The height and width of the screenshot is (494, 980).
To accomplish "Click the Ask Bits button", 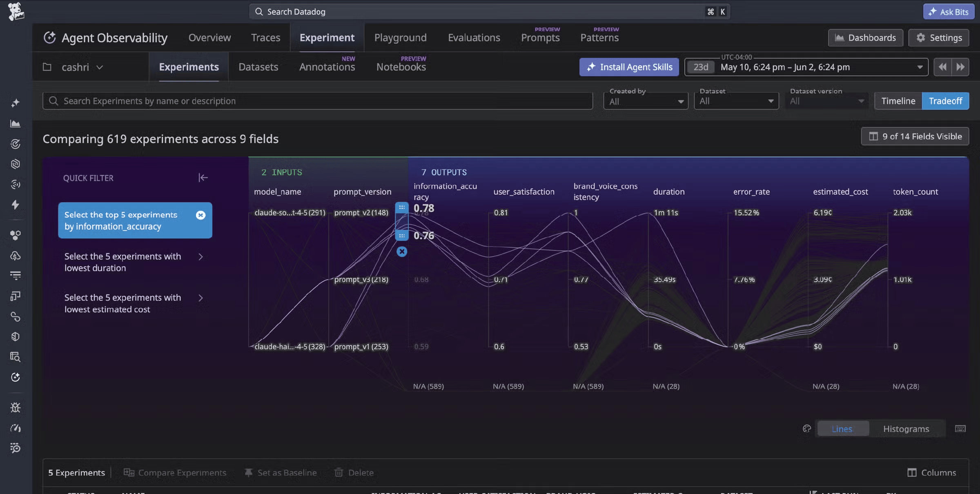I will coord(949,11).
